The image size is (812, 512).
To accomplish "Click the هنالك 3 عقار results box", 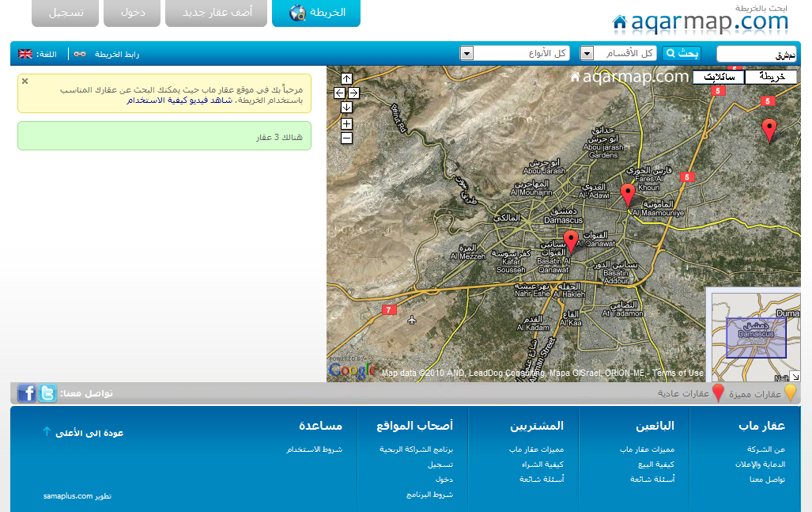I will (x=164, y=136).
